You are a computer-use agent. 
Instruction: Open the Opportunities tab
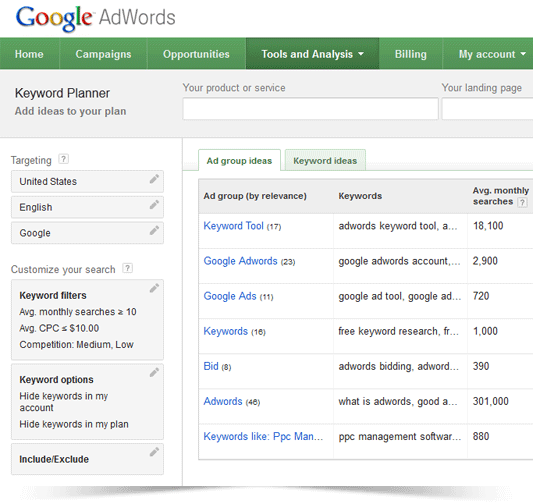pos(196,54)
